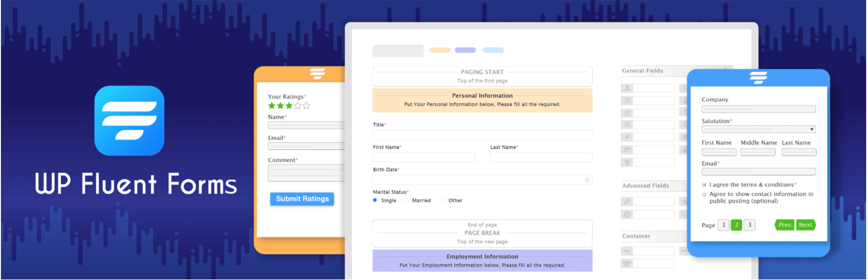Go to page 2
Screen dimensions: 868x280
pyautogui.click(x=736, y=225)
